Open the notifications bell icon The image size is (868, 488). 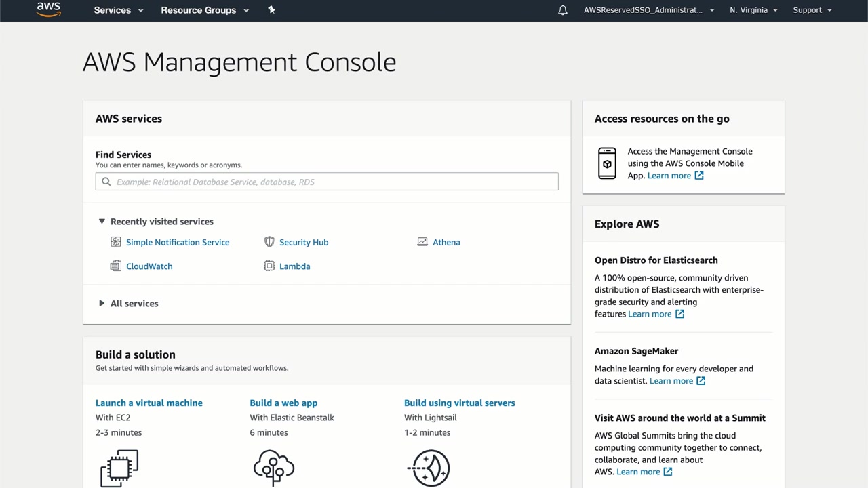click(563, 10)
